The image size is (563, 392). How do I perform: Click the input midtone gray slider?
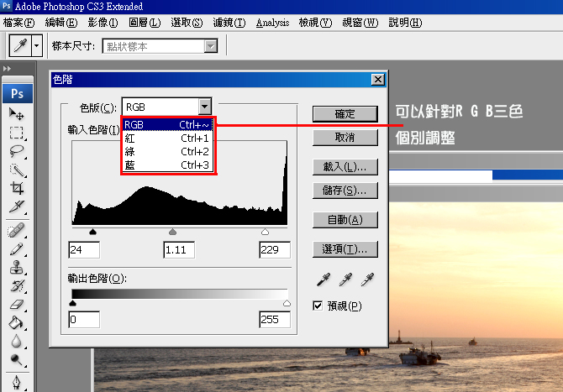pyautogui.click(x=173, y=232)
